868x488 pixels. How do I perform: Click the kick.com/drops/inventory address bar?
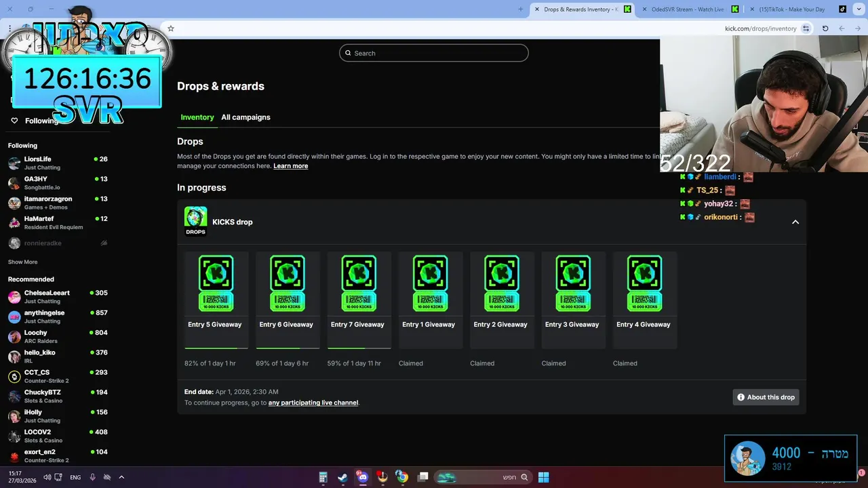click(760, 28)
